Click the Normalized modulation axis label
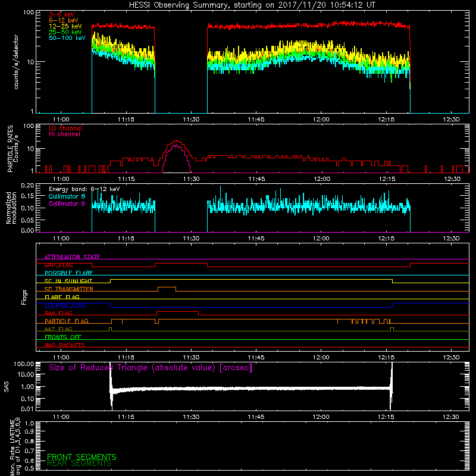 [11, 208]
